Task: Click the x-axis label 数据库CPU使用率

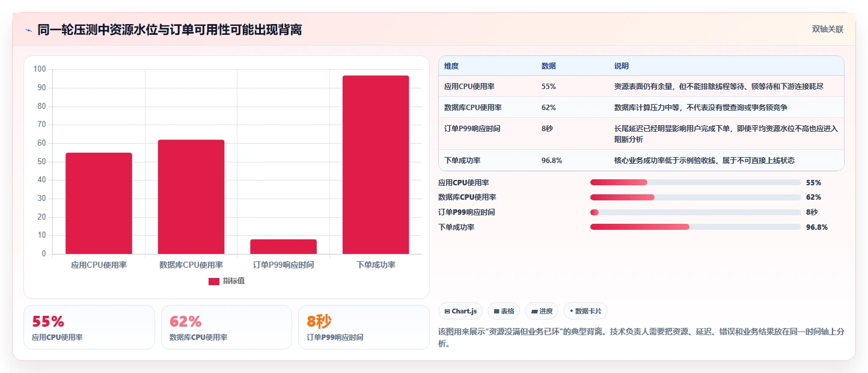Action: [x=191, y=265]
